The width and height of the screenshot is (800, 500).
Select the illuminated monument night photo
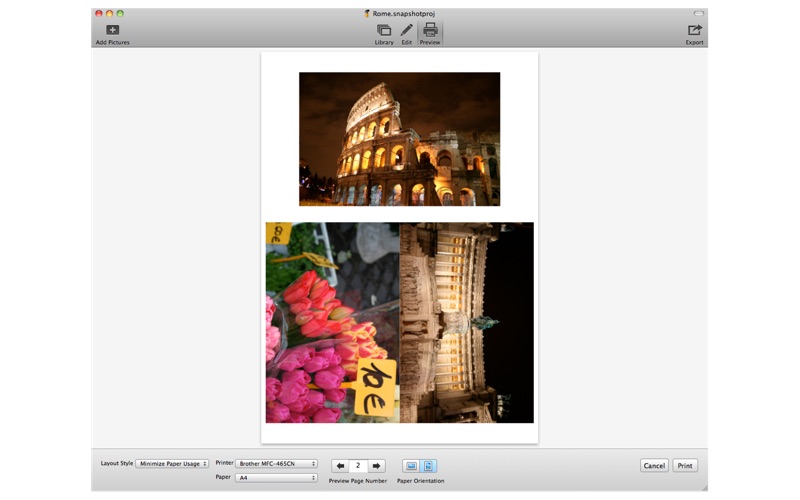(x=466, y=322)
